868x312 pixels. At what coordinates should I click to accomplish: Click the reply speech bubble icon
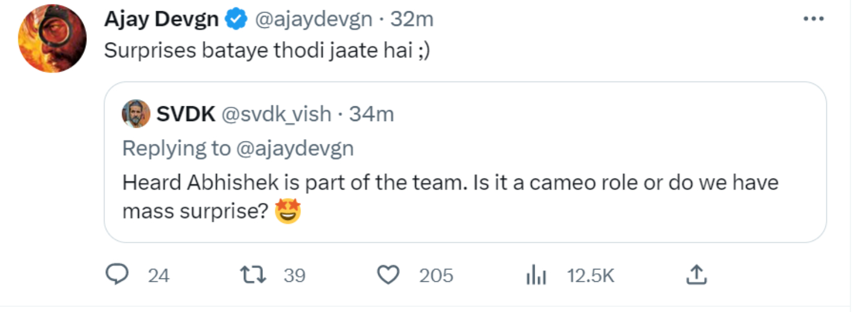[117, 275]
